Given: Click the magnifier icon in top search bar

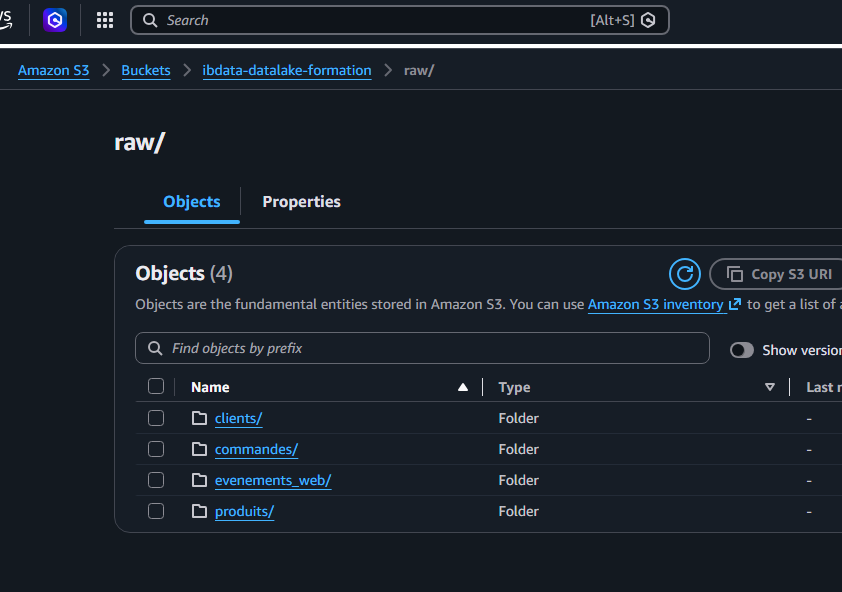Looking at the screenshot, I should 150,20.
